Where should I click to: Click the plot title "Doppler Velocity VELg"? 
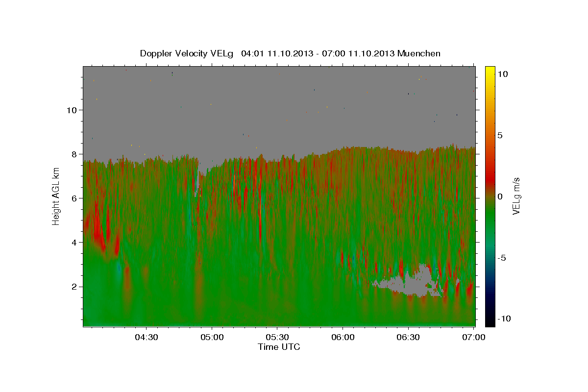[x=187, y=53]
